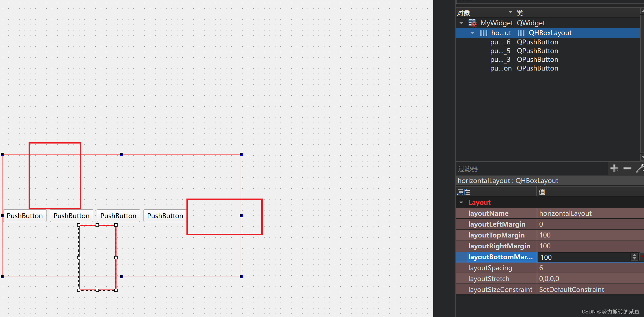Viewport: 644px width, 317px height.
Task: Collapse the ho...ut layout node
Action: 472,33
